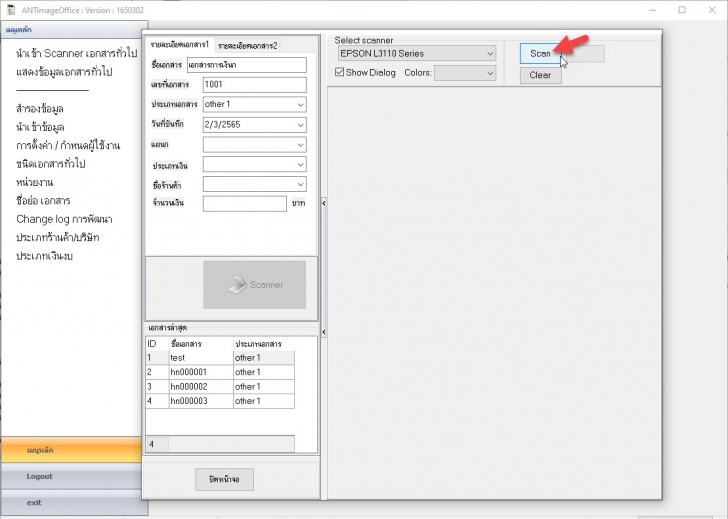The height and width of the screenshot is (519, 728).
Task: Click the Logout button
Action: click(71, 476)
